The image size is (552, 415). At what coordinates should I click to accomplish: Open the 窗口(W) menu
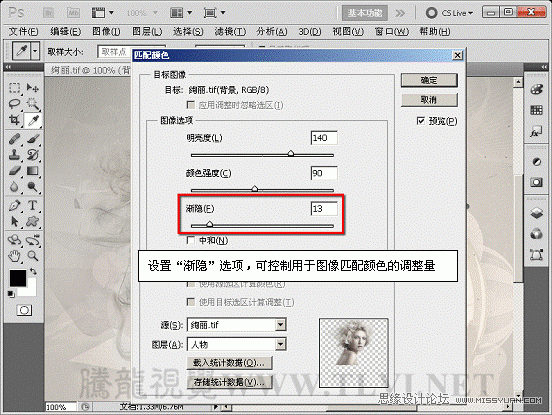pos(391,32)
